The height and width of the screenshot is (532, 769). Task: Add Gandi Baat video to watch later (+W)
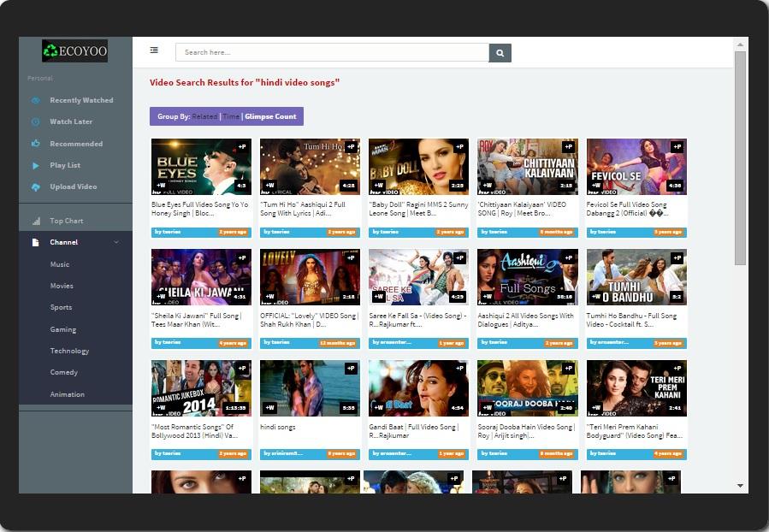[379, 407]
